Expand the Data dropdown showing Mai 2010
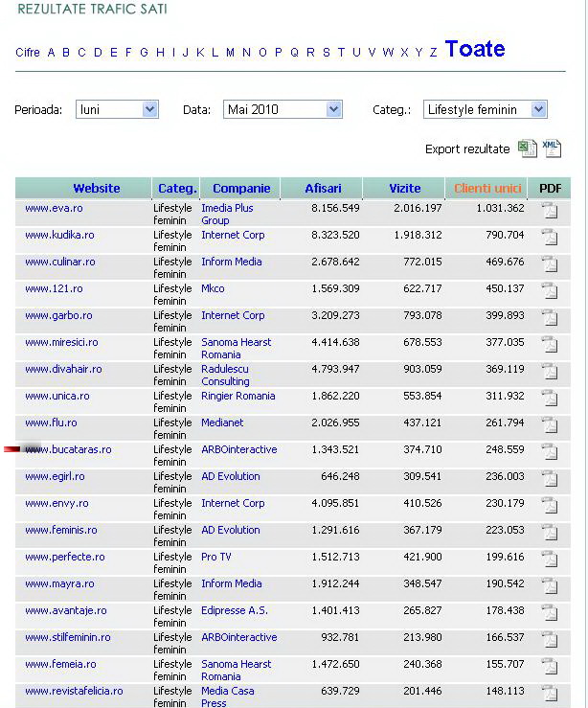Viewport: 588px width, 708px height. point(283,110)
